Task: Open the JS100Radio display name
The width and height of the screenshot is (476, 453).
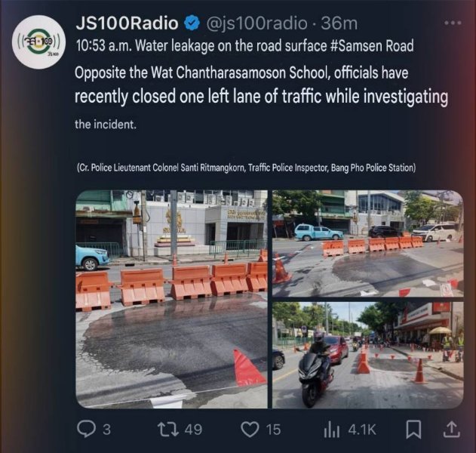Action: click(127, 23)
